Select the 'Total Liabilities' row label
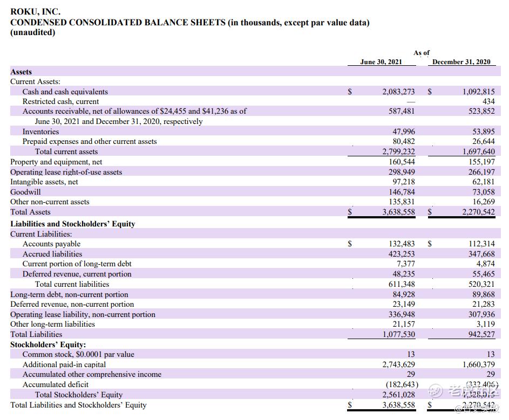The height and width of the screenshot is (420, 509). (x=36, y=334)
